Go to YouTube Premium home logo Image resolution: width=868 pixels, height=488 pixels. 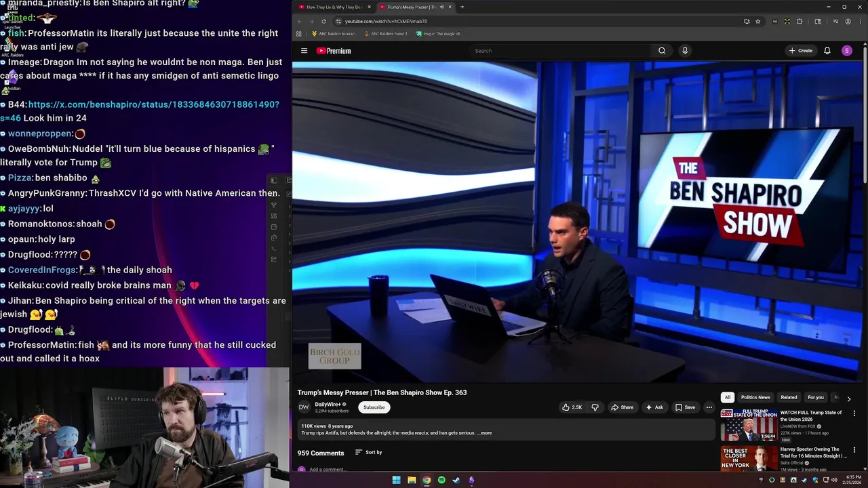click(334, 51)
